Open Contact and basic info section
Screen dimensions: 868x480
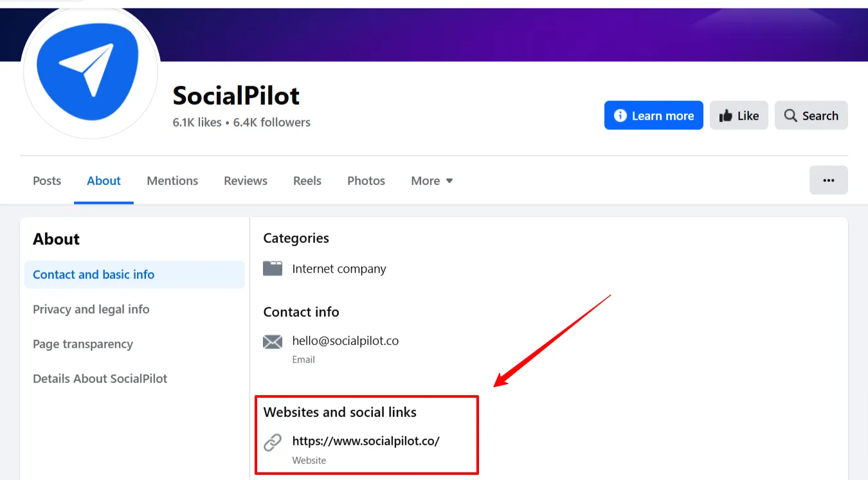(x=93, y=274)
